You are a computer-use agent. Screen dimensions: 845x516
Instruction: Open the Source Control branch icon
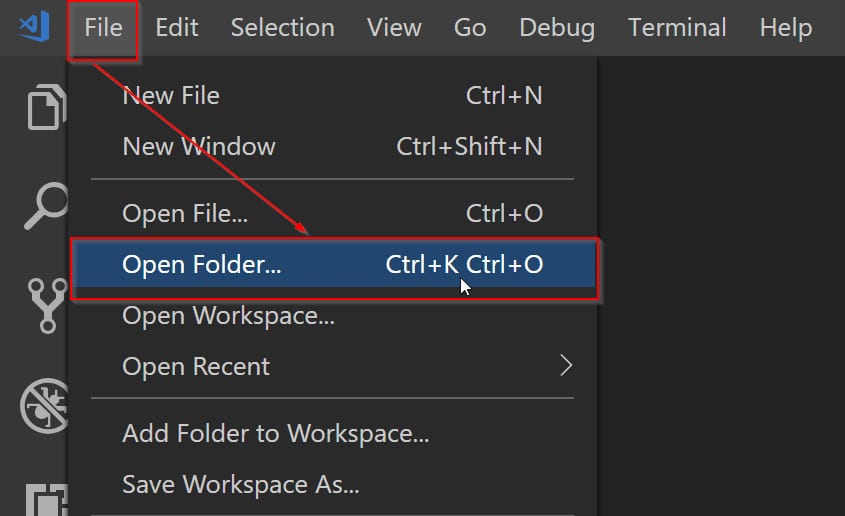[47, 305]
